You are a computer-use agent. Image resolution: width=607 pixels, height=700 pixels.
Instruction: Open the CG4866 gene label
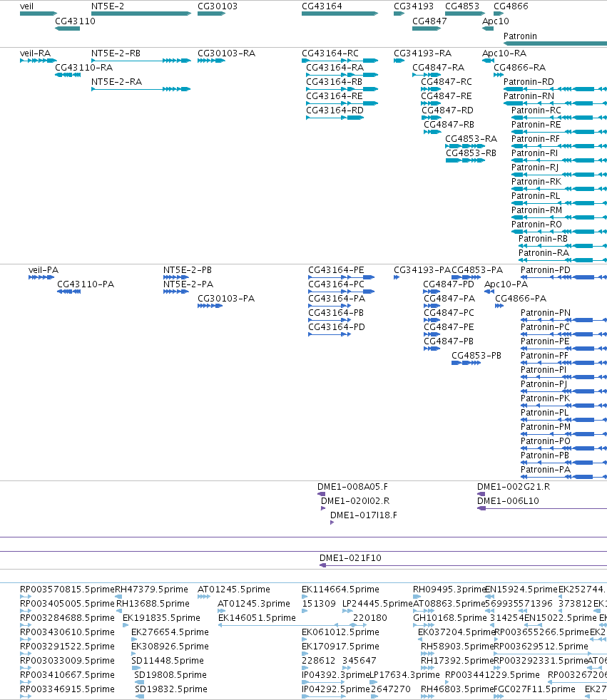[511, 6]
